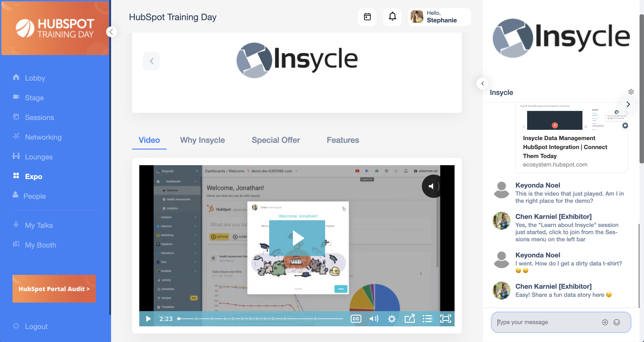The image size is (644, 342).
Task: Open Chen Karniel's profile from "Learn about Insycle" reply
Action: (x=501, y=221)
